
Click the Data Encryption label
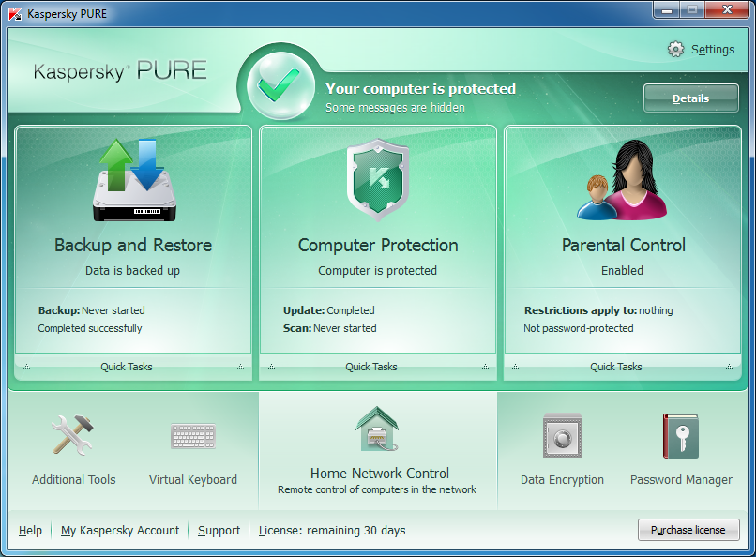pyautogui.click(x=562, y=480)
